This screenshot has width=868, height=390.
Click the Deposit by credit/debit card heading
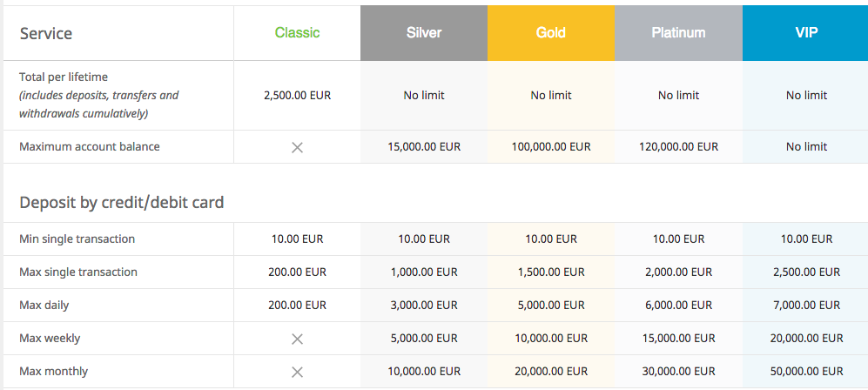[122, 203]
